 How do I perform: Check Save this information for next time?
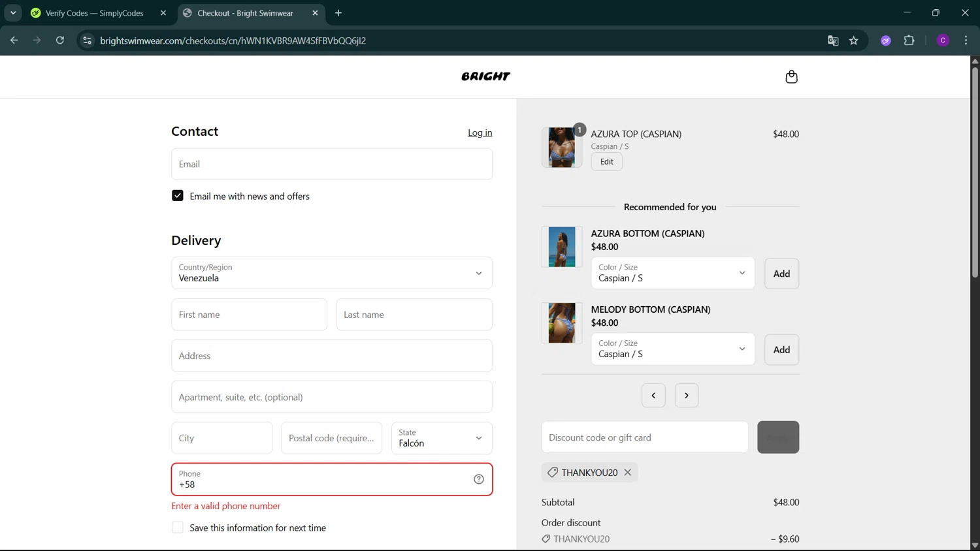tap(178, 527)
